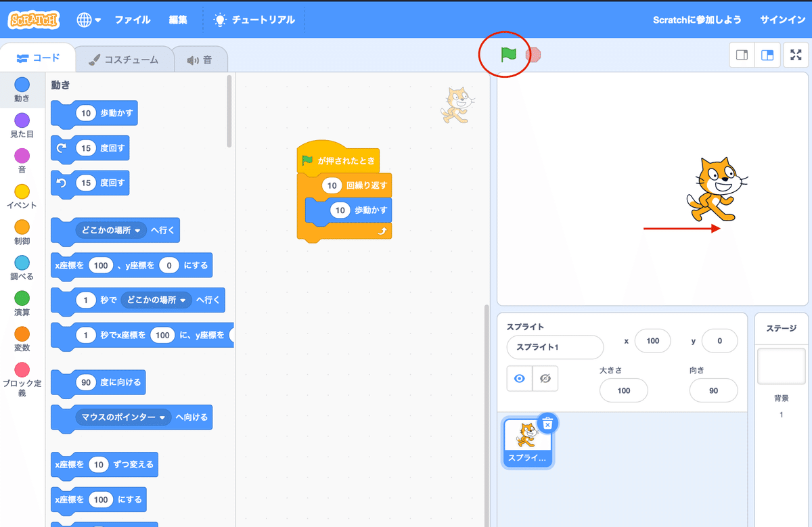Open the language globe menu
The width and height of the screenshot is (812, 527).
click(89, 20)
